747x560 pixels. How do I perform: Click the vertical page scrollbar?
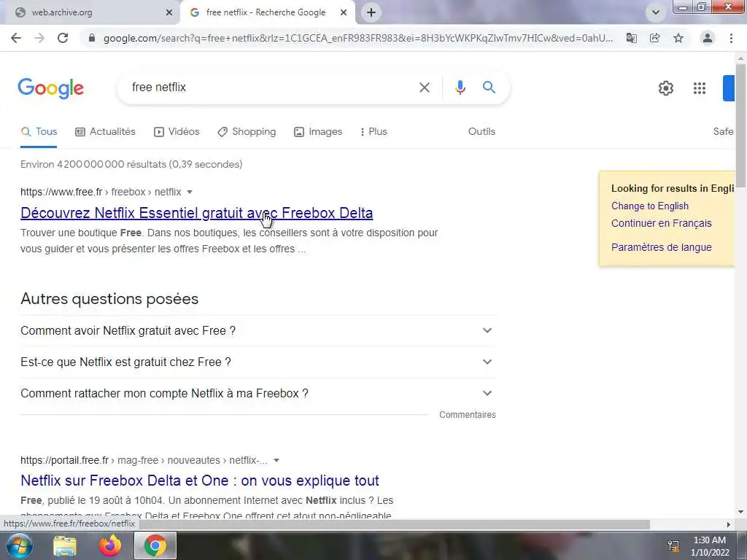(740, 125)
